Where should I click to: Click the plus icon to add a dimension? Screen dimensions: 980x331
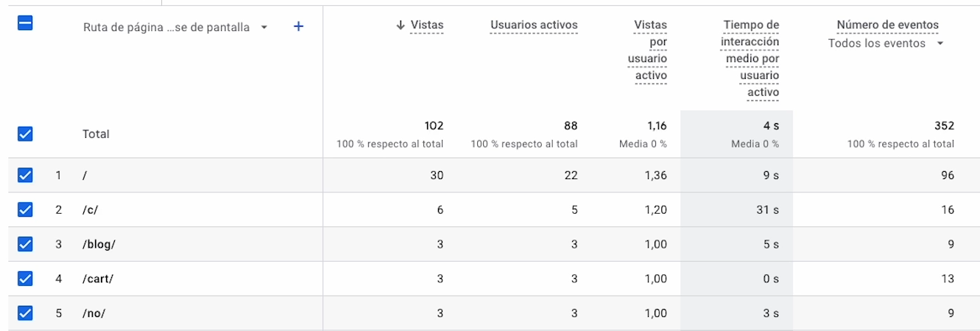tap(298, 27)
